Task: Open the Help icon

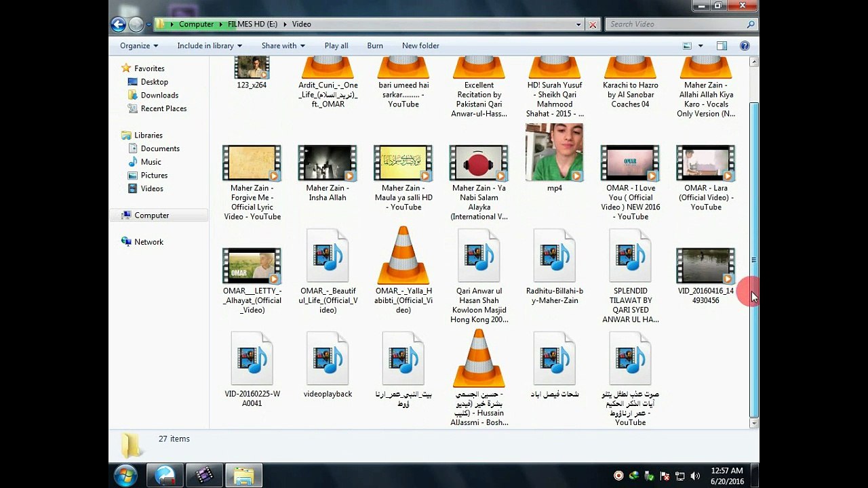Action: [745, 45]
